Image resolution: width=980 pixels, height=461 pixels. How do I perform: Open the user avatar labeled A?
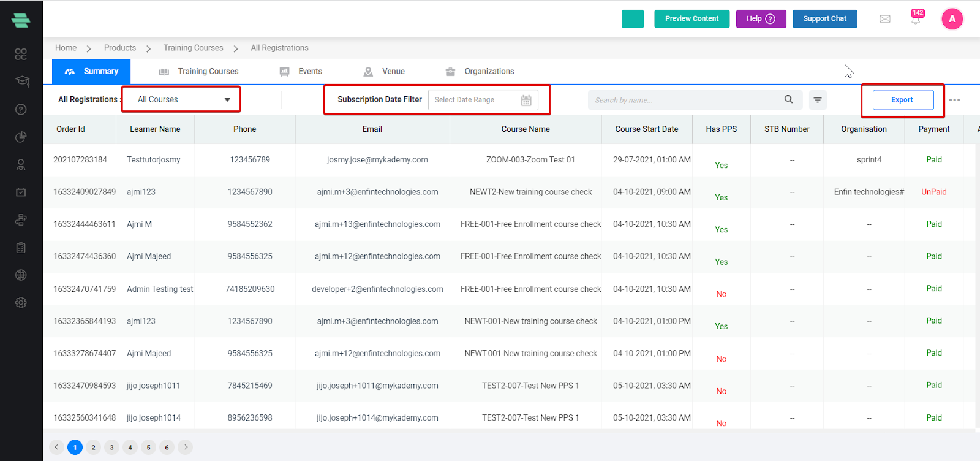point(952,18)
